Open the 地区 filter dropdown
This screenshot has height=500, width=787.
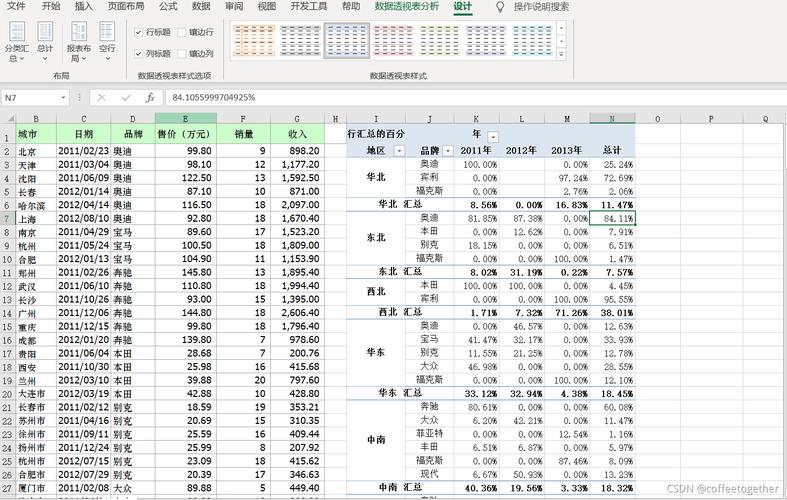399,151
